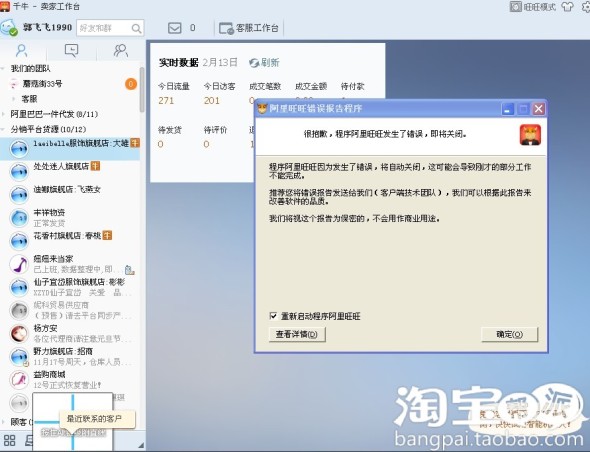
Task: Click the 确定(O) button
Action: (x=509, y=334)
